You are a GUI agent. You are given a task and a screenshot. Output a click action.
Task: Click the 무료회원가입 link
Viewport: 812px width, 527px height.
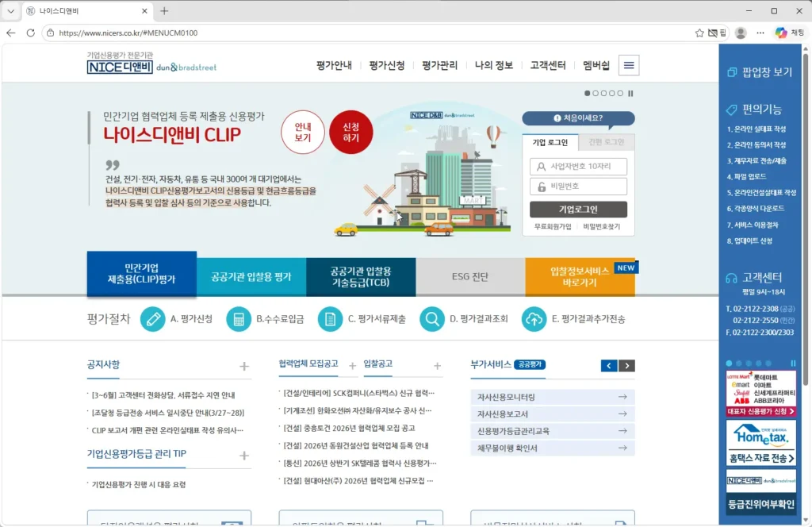point(553,226)
